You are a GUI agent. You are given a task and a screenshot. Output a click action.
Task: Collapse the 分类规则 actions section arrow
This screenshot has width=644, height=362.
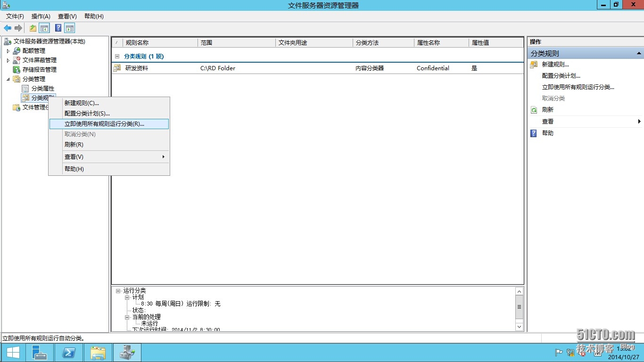click(x=639, y=53)
